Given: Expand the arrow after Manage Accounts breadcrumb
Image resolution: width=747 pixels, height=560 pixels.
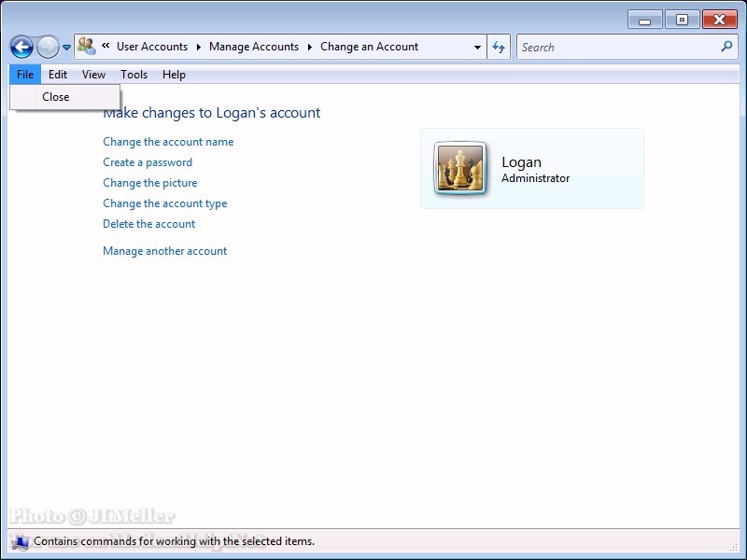Looking at the screenshot, I should click(x=309, y=47).
